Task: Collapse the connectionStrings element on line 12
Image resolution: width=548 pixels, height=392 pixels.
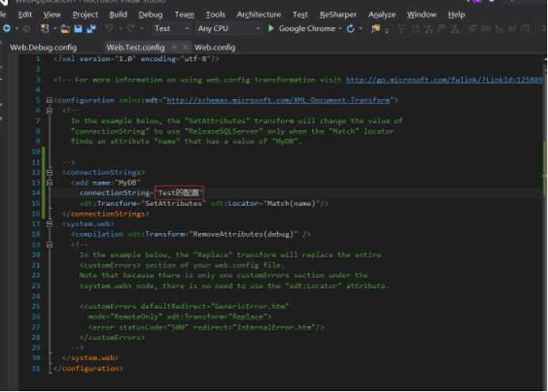Action: coord(49,173)
